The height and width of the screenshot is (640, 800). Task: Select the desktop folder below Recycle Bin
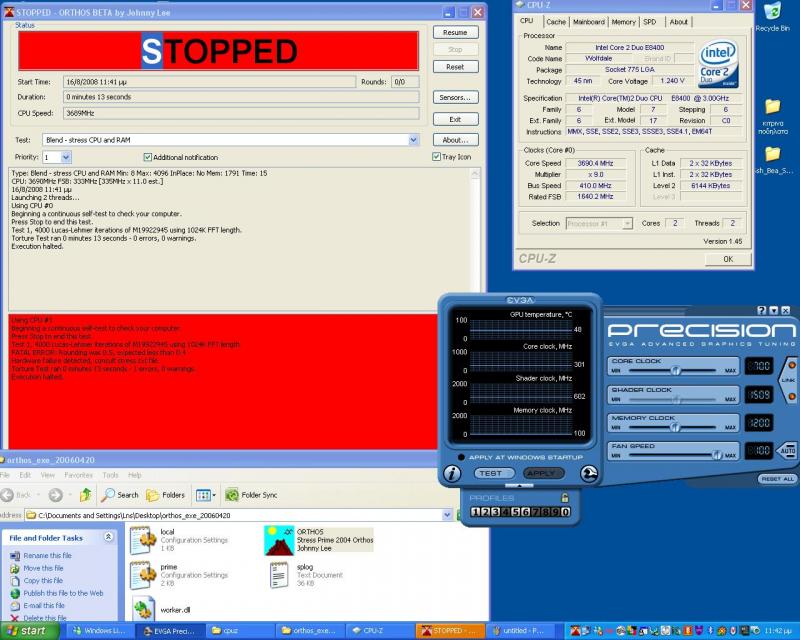(x=772, y=116)
